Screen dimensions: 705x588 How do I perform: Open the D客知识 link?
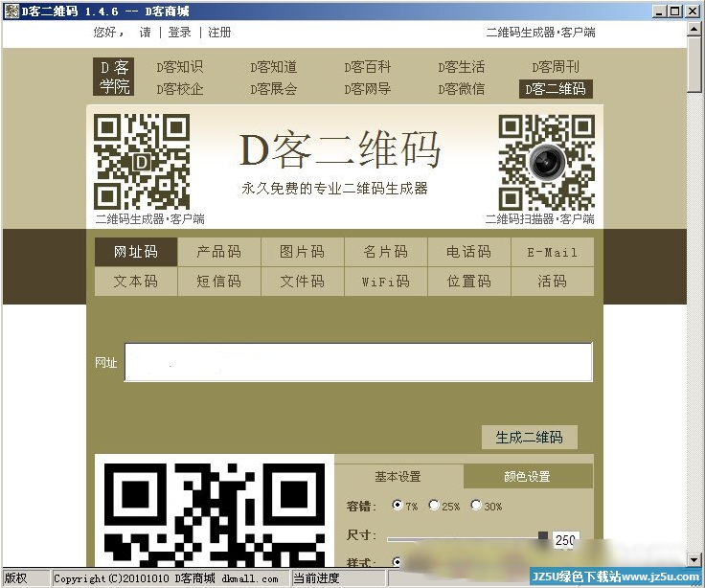click(x=180, y=67)
